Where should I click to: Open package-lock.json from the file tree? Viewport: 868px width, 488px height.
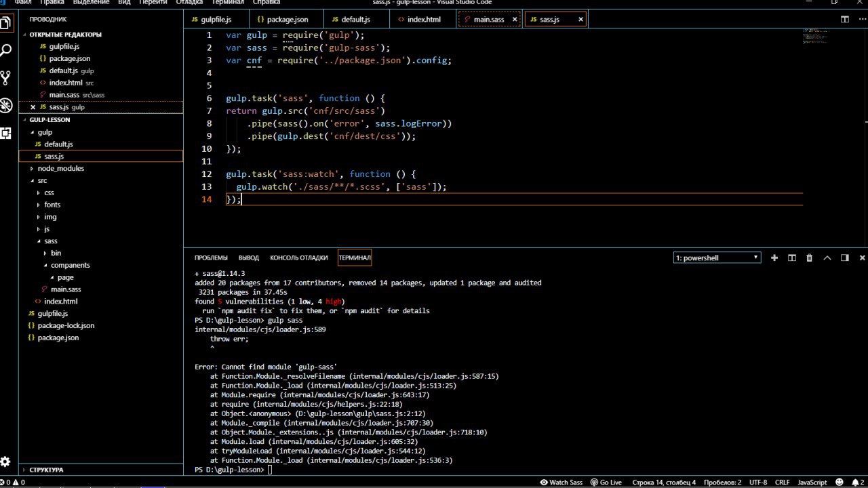click(x=66, y=326)
